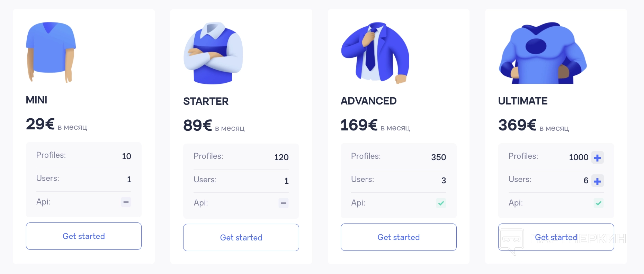The width and height of the screenshot is (644, 274).
Task: Select the ADVANCED plan title
Action: [x=369, y=101]
